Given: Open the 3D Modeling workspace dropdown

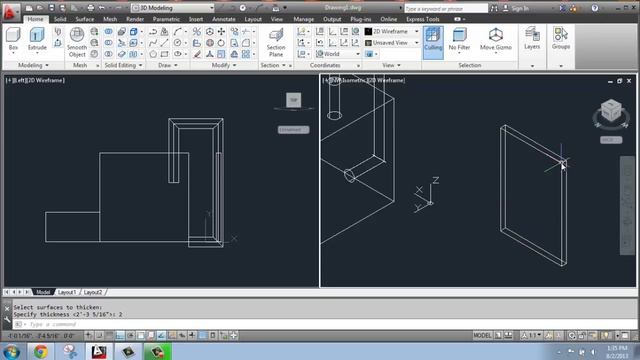Looking at the screenshot, I should coord(173,8).
